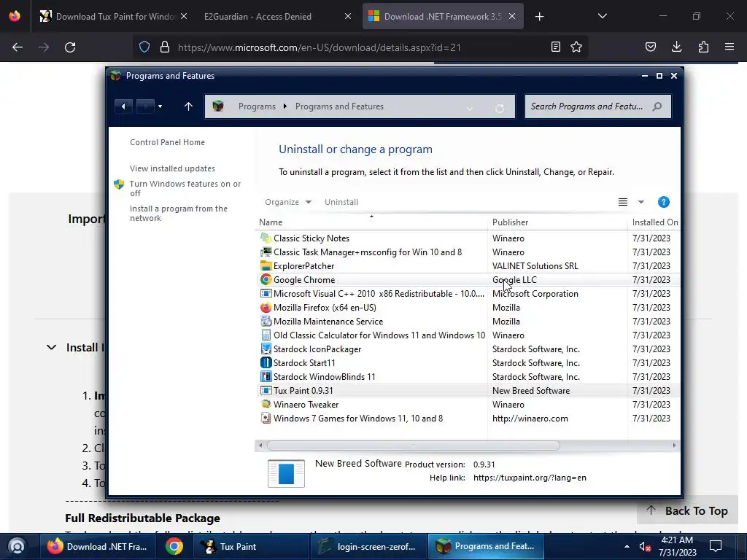Open Tux Paint from the taskbar

[251, 546]
